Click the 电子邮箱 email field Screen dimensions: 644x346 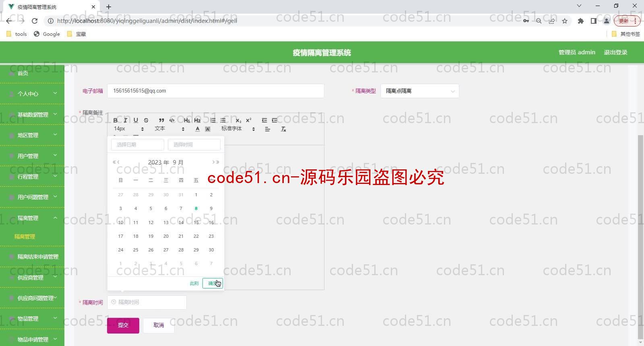click(216, 91)
